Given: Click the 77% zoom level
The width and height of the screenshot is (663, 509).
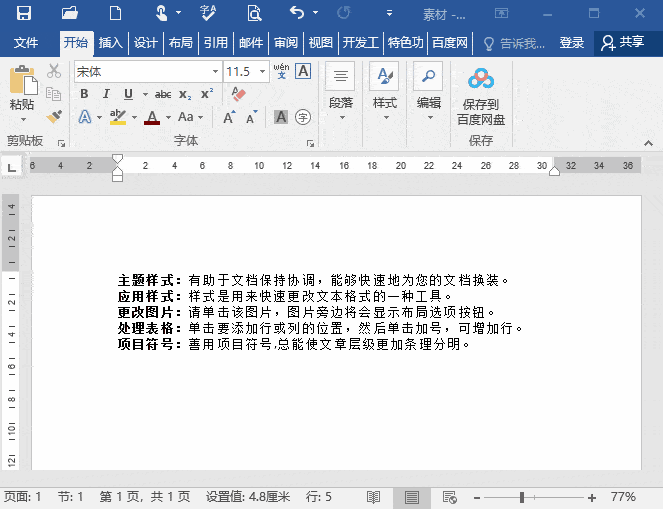Looking at the screenshot, I should coord(623,497).
